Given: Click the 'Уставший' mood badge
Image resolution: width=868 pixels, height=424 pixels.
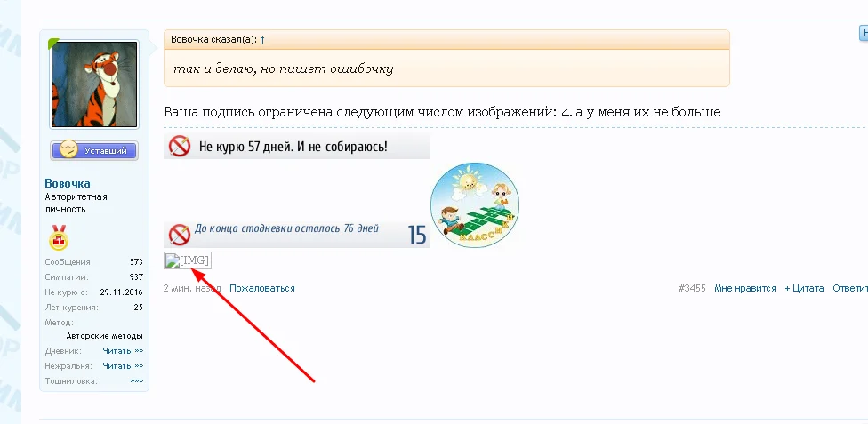Looking at the screenshot, I should [94, 150].
